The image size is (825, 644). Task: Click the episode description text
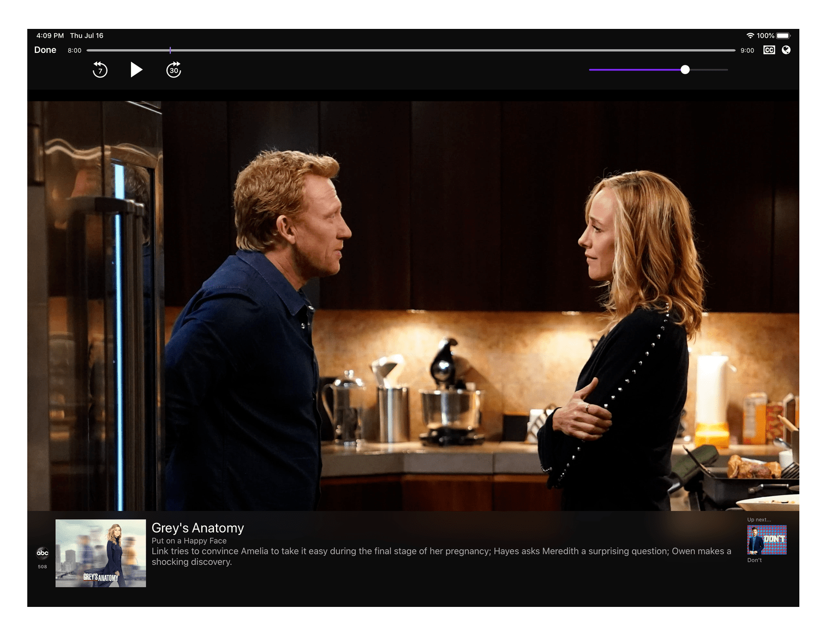pyautogui.click(x=441, y=557)
